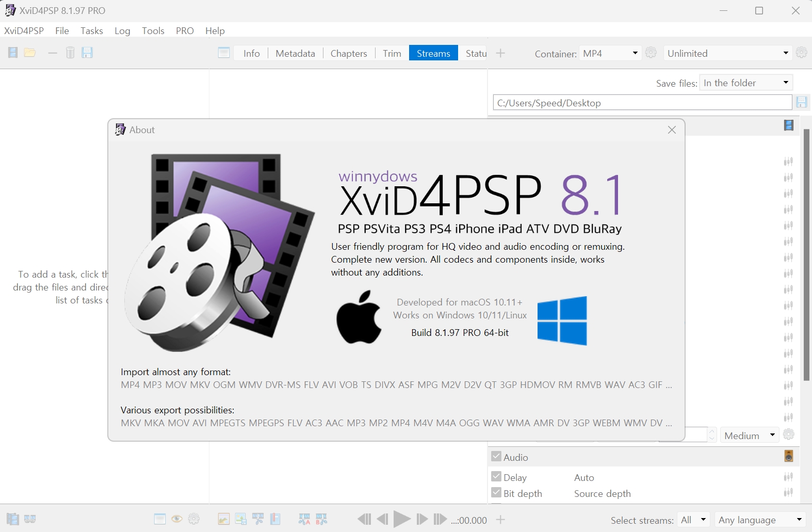Step forward one frame with the single right arrow
Image resolution: width=812 pixels, height=532 pixels.
pos(422,519)
